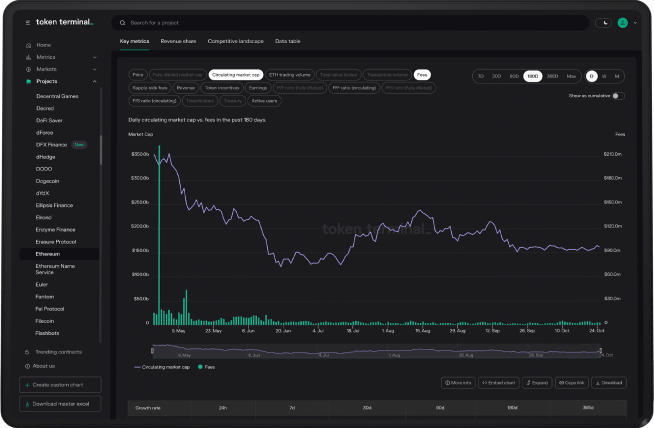
Task: Click the About us info icon
Action: coord(26,366)
